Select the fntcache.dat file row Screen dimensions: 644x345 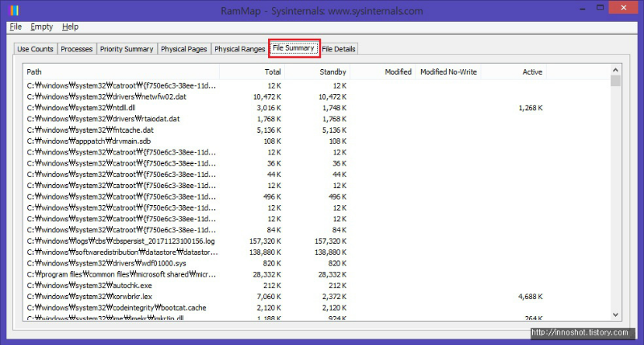[316, 130]
